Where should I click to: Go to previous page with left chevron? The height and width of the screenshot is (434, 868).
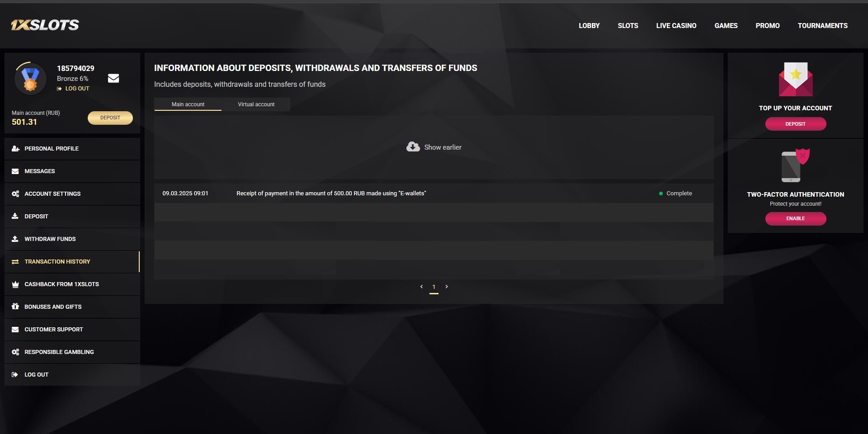421,287
